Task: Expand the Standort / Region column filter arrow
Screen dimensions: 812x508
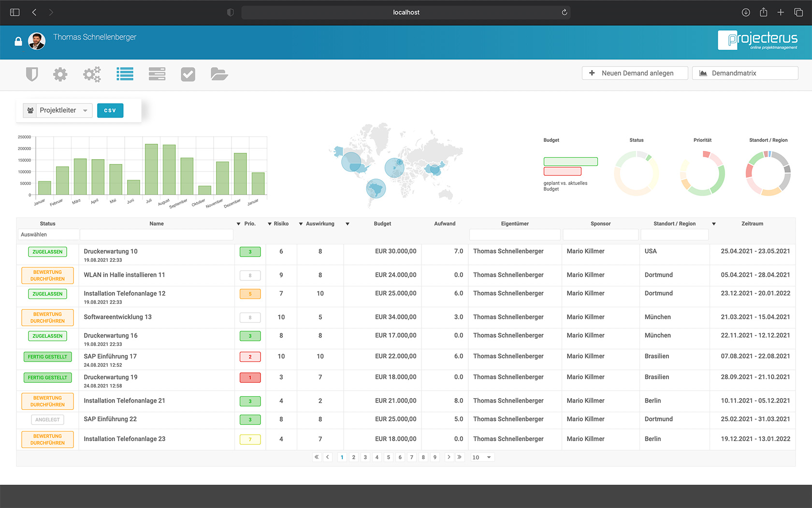Action: (x=714, y=224)
